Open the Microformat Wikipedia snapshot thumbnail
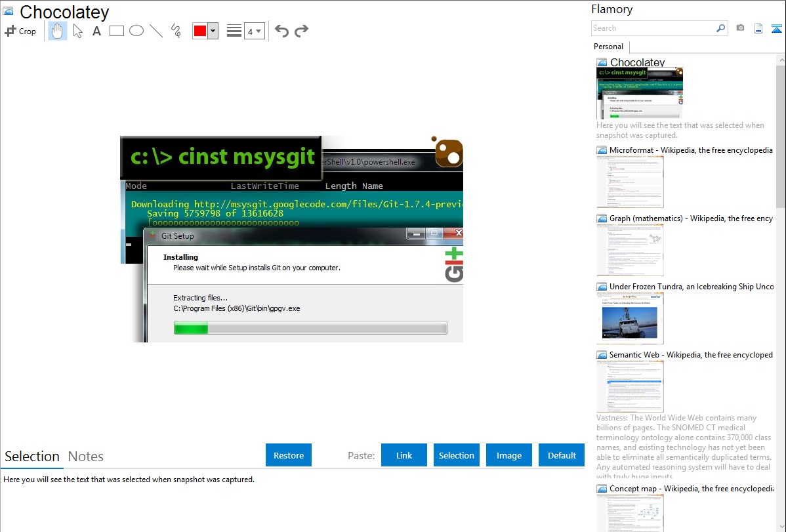 coord(630,182)
